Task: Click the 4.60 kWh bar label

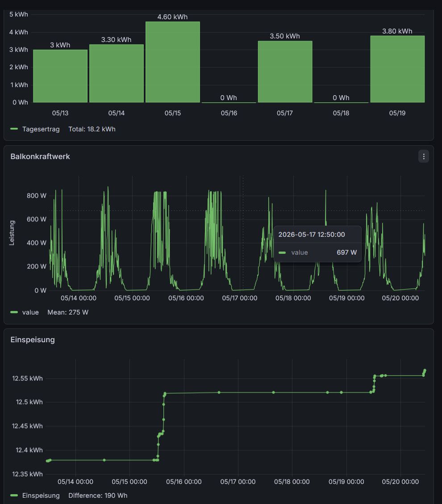Action: (x=172, y=17)
